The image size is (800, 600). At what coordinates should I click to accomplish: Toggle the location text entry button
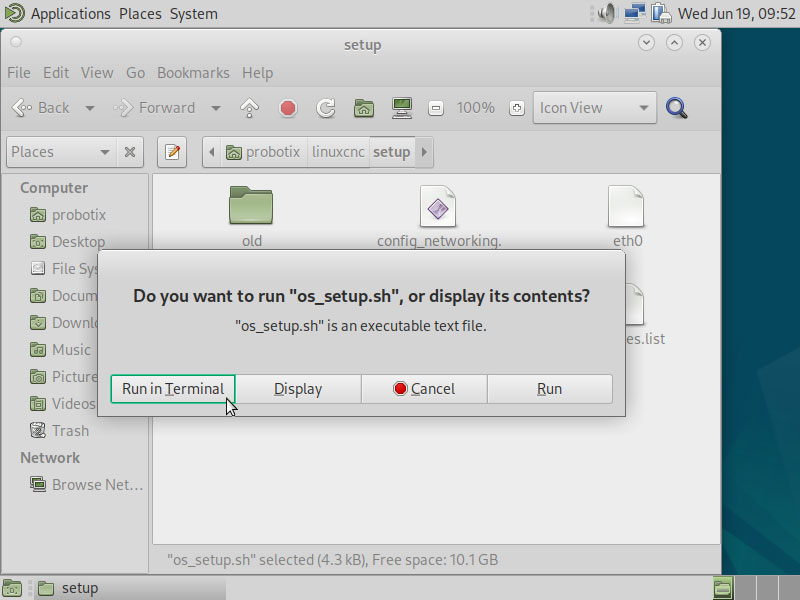pyautogui.click(x=173, y=152)
